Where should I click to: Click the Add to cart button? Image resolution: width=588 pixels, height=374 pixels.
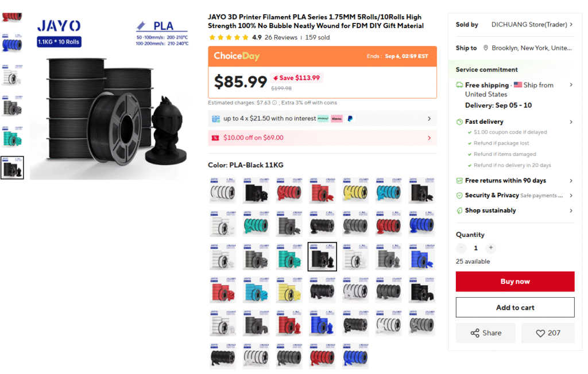(x=515, y=307)
